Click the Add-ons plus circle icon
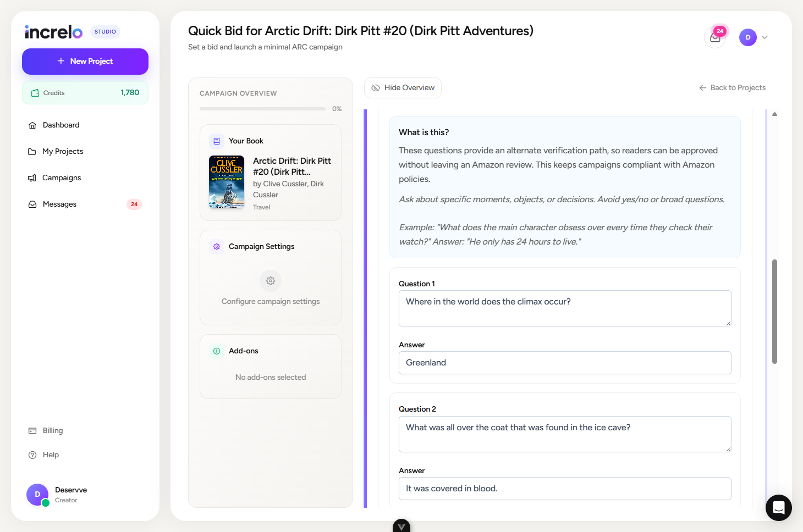This screenshot has width=803, height=532. pos(217,351)
